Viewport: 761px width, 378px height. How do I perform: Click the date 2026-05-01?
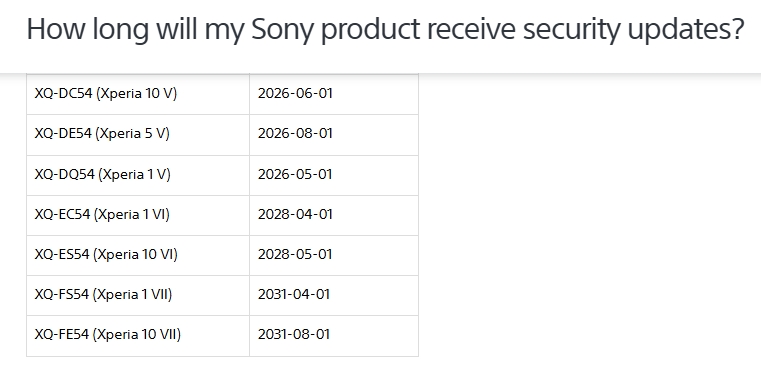tap(295, 174)
